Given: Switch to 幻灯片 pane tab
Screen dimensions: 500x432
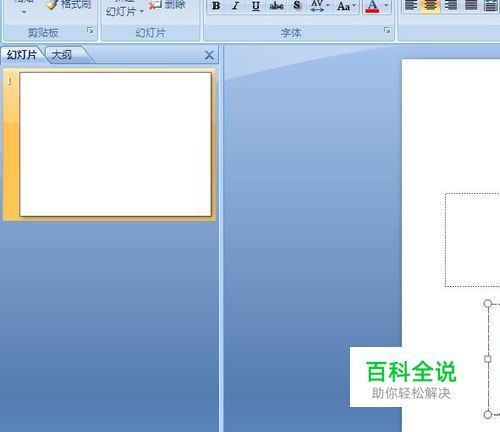Looking at the screenshot, I should point(22,55).
